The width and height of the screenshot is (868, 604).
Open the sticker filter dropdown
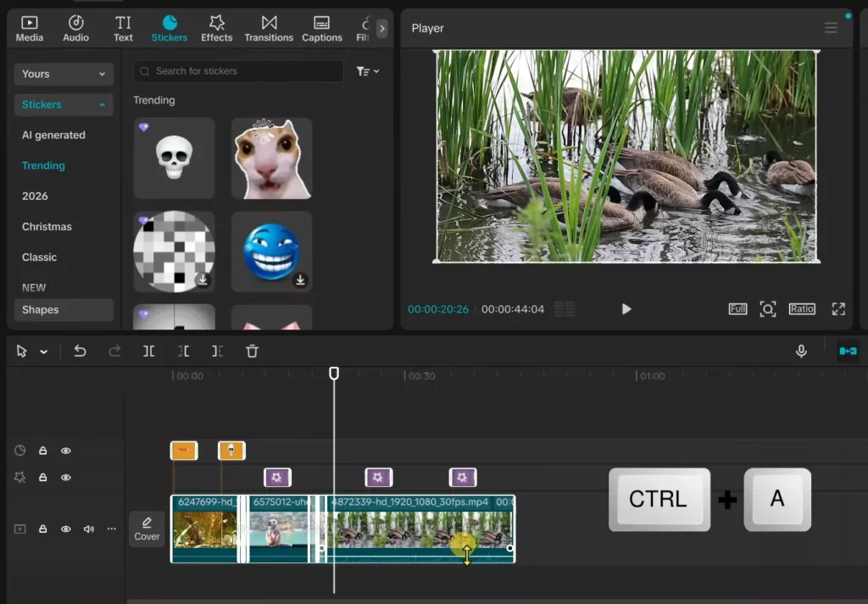(368, 71)
